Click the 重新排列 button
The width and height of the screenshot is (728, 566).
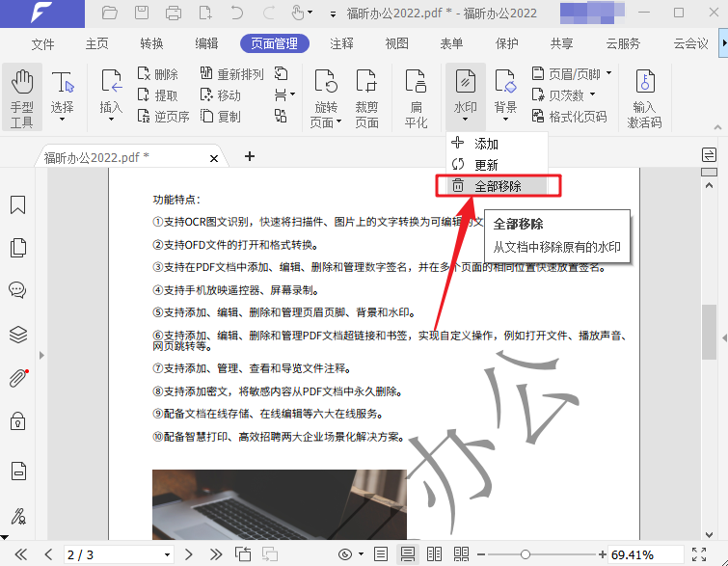click(231, 74)
